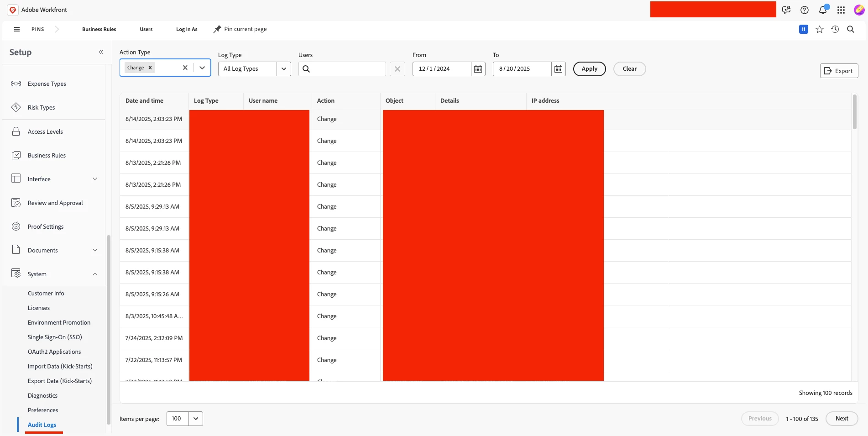Click the favorites star icon
The image size is (868, 436).
click(820, 29)
